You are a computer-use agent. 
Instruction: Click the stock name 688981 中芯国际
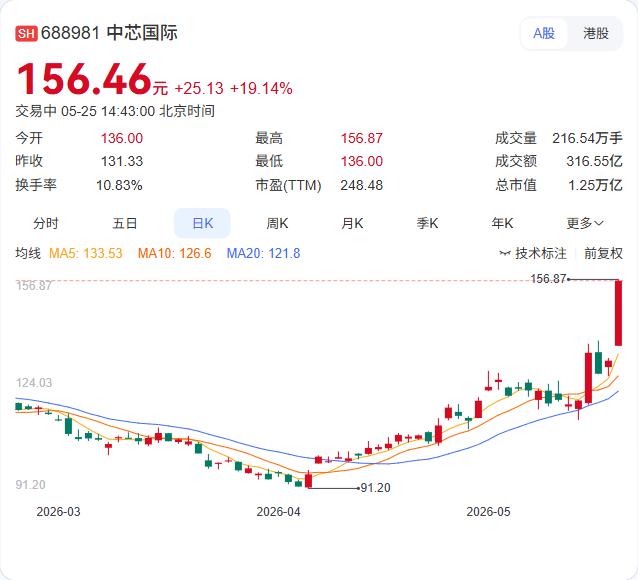point(109,33)
